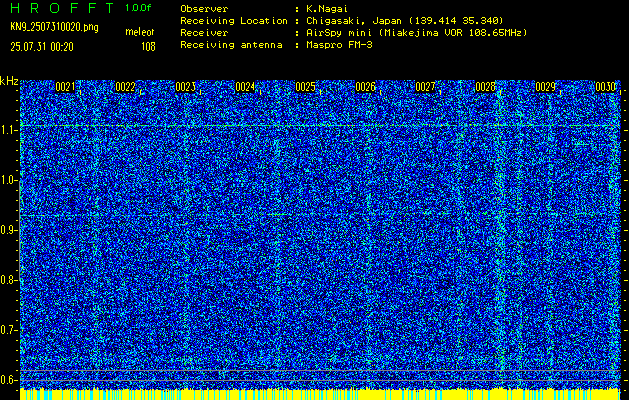Click the 0026 time marker
Screen dimensions: 629x400
(x=365, y=87)
